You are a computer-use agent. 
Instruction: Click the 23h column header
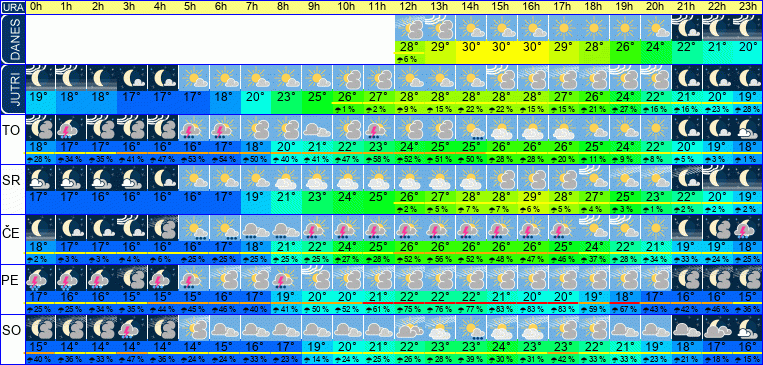click(x=748, y=7)
